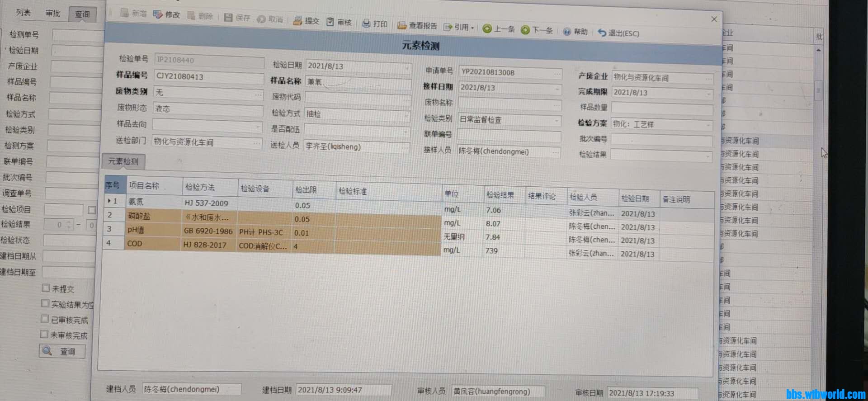
Task: Toggle the checkbox next to 检验项目 field
Action: [x=92, y=210]
